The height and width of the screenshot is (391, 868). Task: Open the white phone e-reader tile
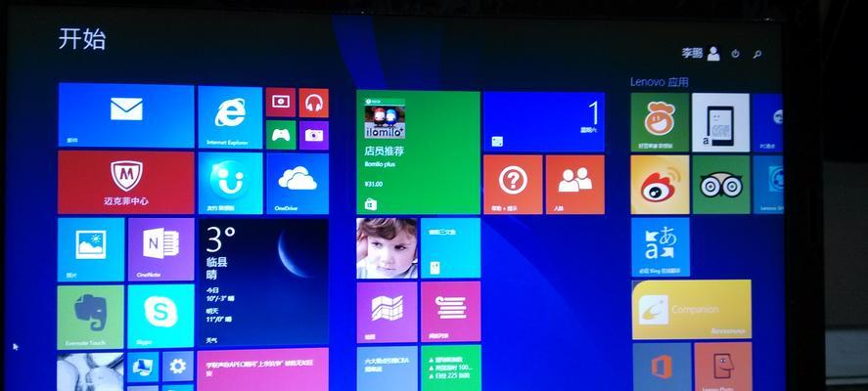click(721, 122)
